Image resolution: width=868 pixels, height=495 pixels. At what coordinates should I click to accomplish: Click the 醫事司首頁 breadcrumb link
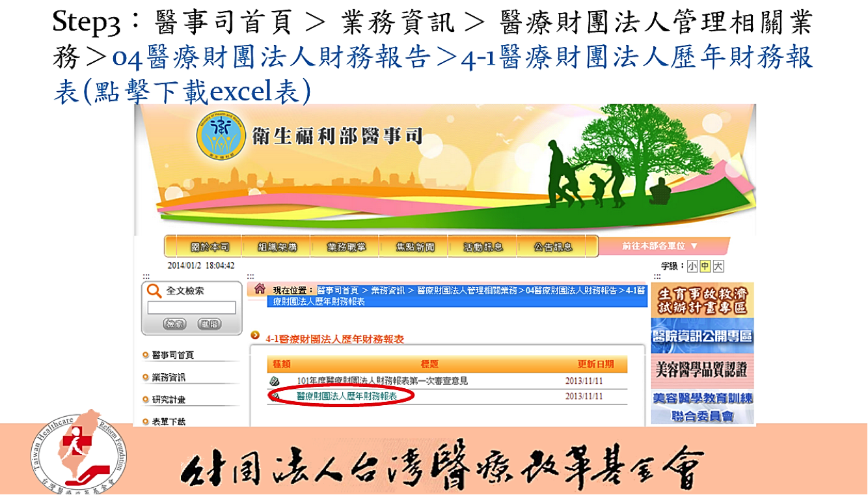tap(338, 290)
